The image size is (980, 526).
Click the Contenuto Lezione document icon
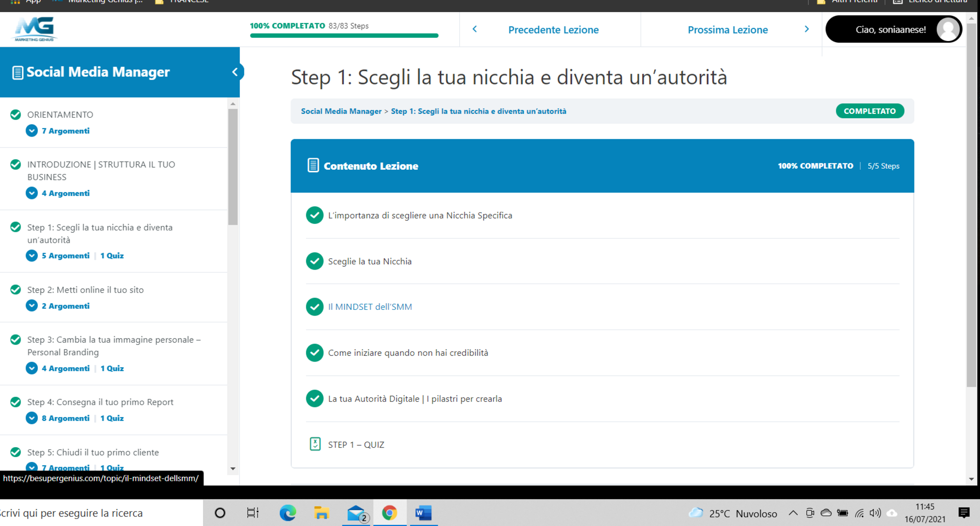click(x=313, y=165)
